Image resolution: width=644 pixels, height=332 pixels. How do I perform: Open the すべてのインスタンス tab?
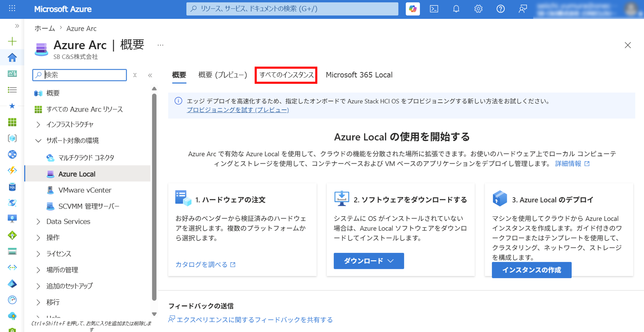click(286, 75)
